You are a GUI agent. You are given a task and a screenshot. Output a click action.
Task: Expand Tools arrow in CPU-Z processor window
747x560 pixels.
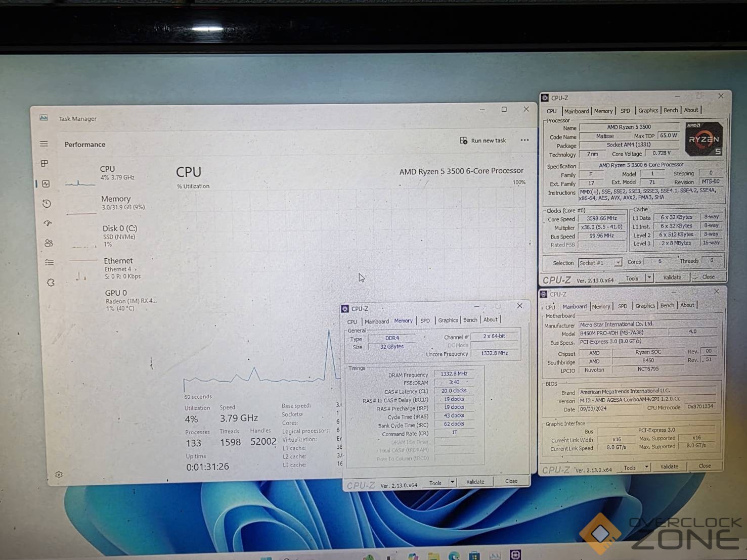tap(649, 277)
